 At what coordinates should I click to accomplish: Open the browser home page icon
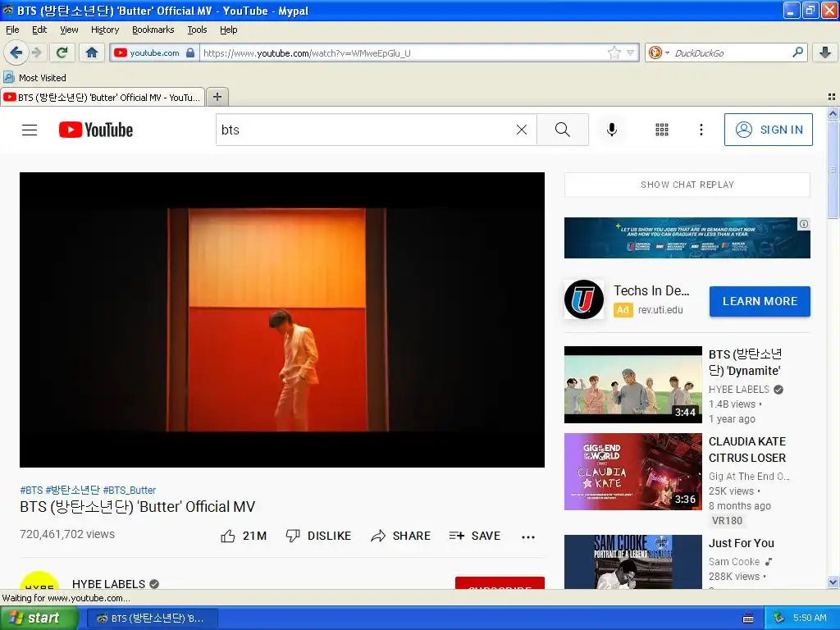[92, 52]
